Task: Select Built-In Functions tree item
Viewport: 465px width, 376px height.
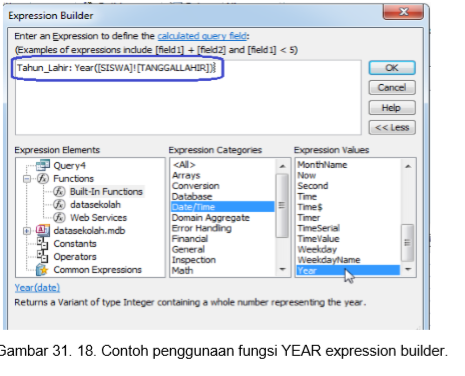Action: [x=106, y=192]
